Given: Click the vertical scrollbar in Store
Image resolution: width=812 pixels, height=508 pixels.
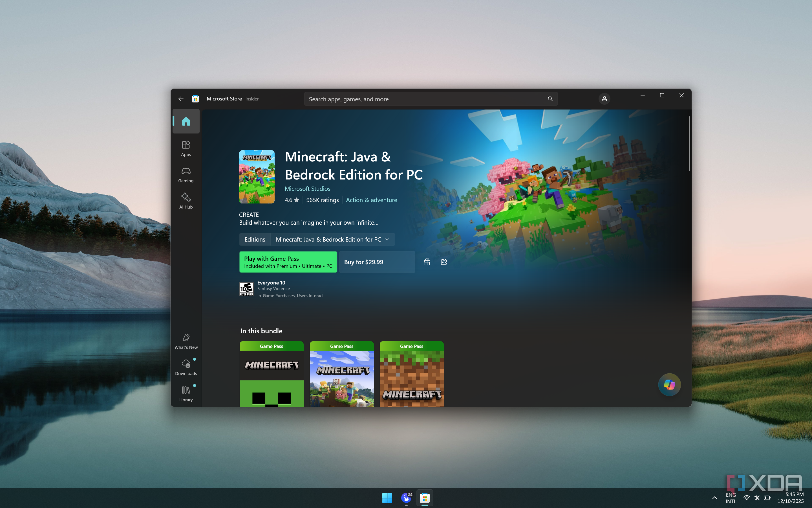Looking at the screenshot, I should [689, 144].
